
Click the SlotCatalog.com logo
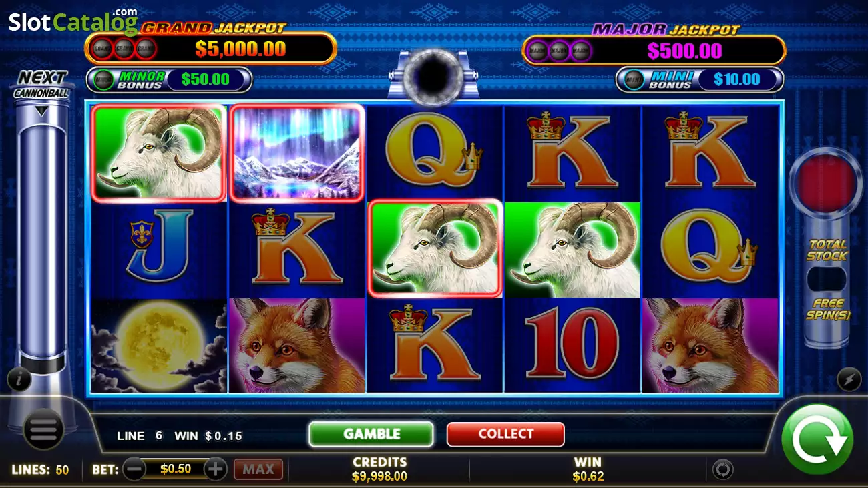pos(73,21)
